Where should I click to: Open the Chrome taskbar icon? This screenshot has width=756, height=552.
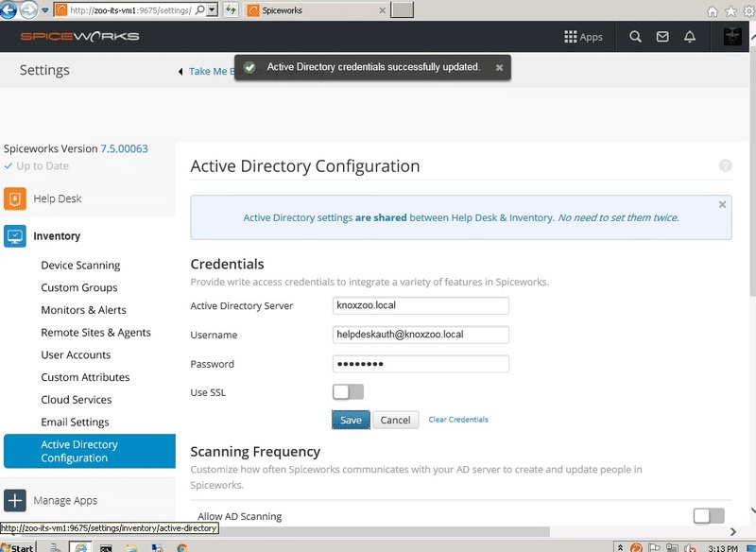182,547
